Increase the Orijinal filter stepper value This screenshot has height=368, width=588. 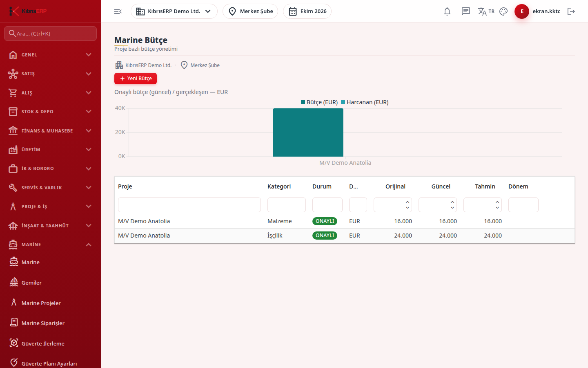[x=408, y=202]
